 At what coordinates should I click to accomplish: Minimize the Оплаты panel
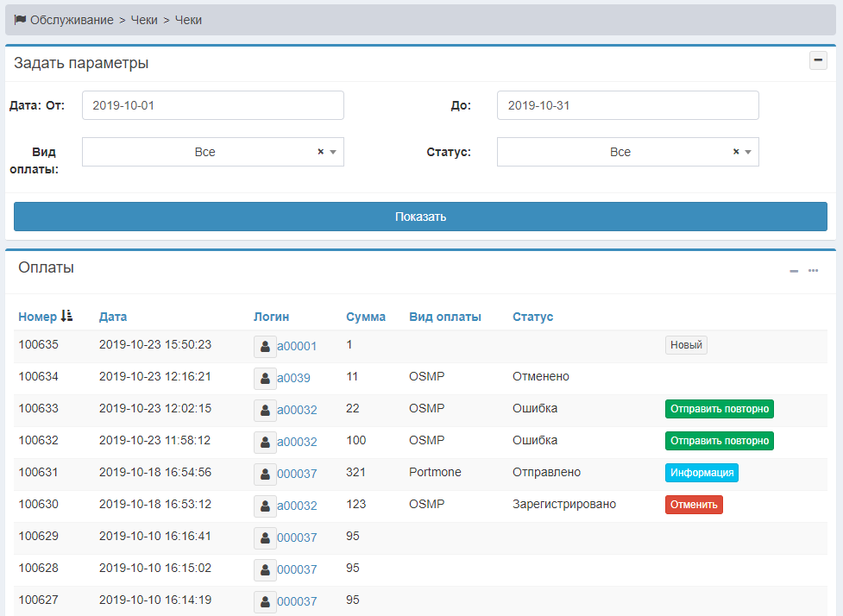[x=794, y=271]
